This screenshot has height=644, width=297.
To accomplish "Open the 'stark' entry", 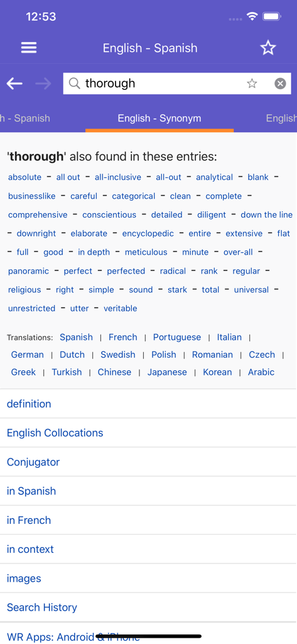I will pos(177,289).
